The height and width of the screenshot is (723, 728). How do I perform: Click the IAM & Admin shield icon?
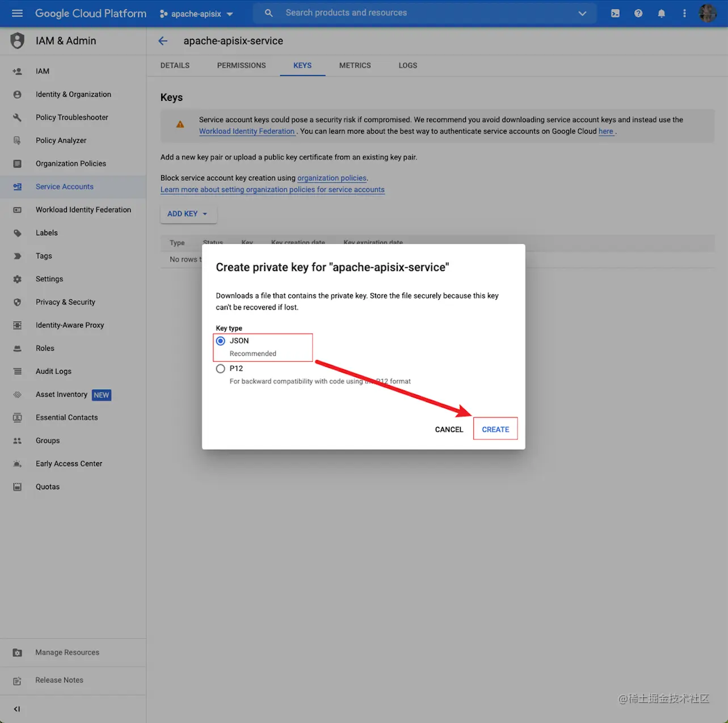(18, 41)
